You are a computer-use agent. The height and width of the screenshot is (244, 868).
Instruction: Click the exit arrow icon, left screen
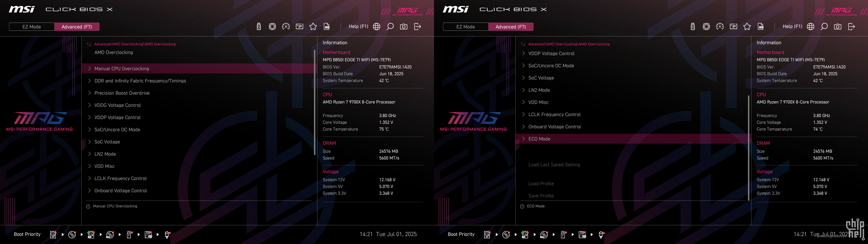417,27
